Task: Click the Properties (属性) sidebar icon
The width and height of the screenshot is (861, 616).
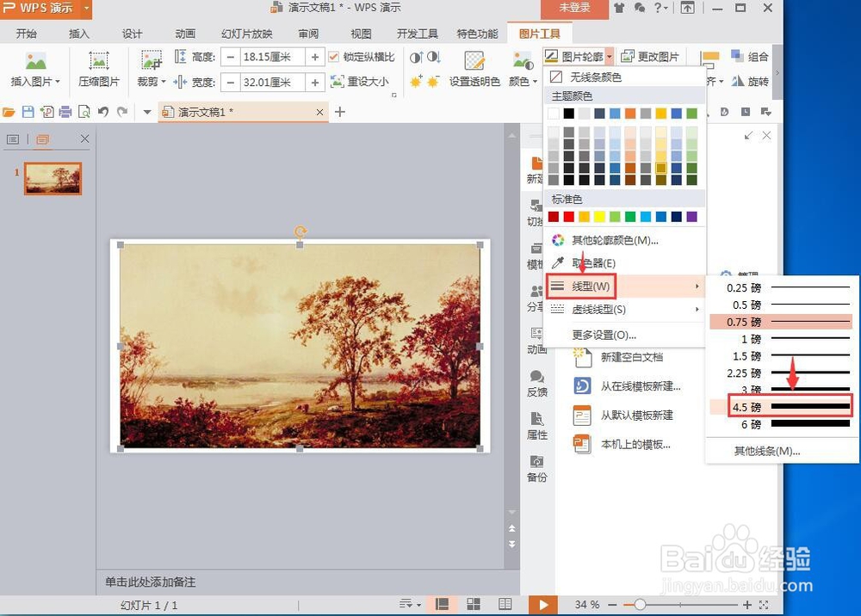Action: [x=536, y=418]
